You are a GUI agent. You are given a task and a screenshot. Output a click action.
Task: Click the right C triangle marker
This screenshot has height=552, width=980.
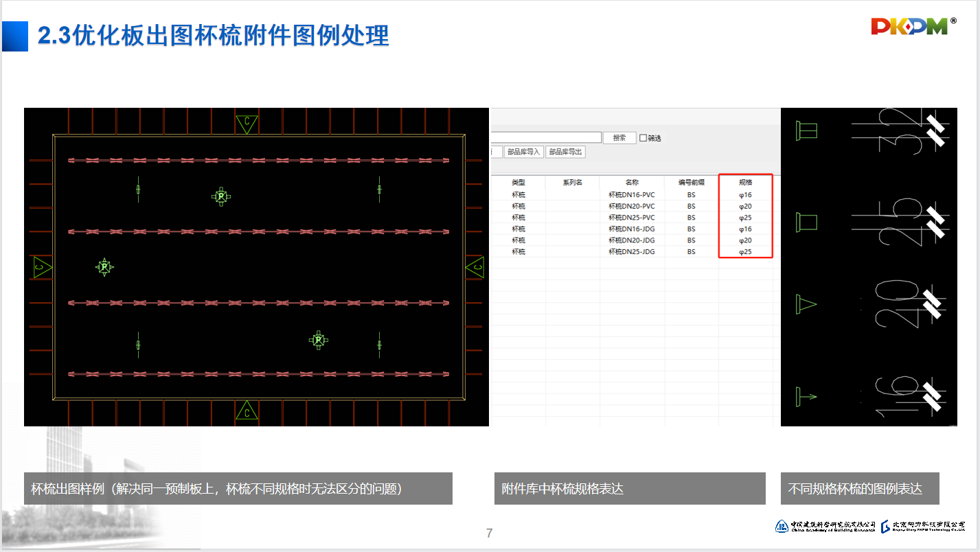[x=475, y=267]
